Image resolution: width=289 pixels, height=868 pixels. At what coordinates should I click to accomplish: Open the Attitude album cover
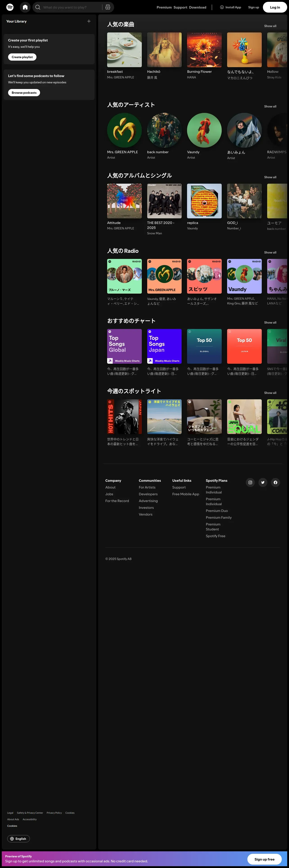pyautogui.click(x=124, y=201)
